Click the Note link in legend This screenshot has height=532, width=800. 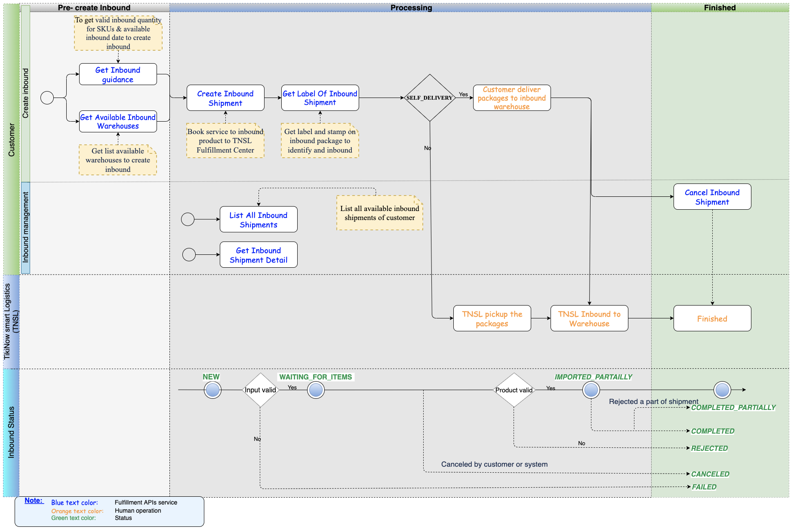34,500
